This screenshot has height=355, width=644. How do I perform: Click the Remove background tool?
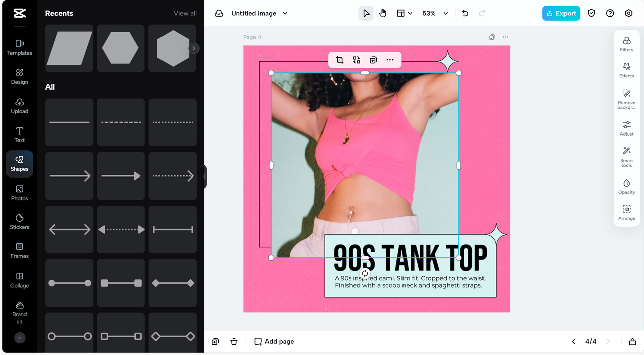pos(626,99)
